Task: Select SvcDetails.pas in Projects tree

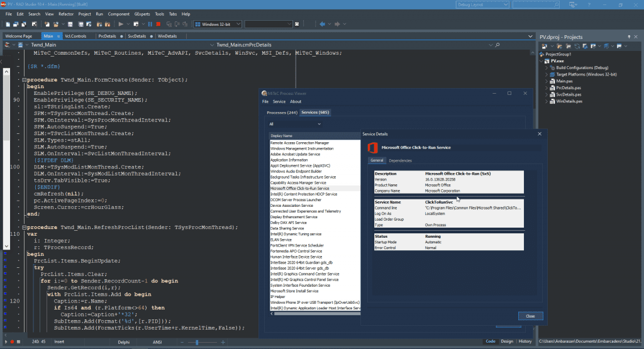Action: (x=569, y=94)
